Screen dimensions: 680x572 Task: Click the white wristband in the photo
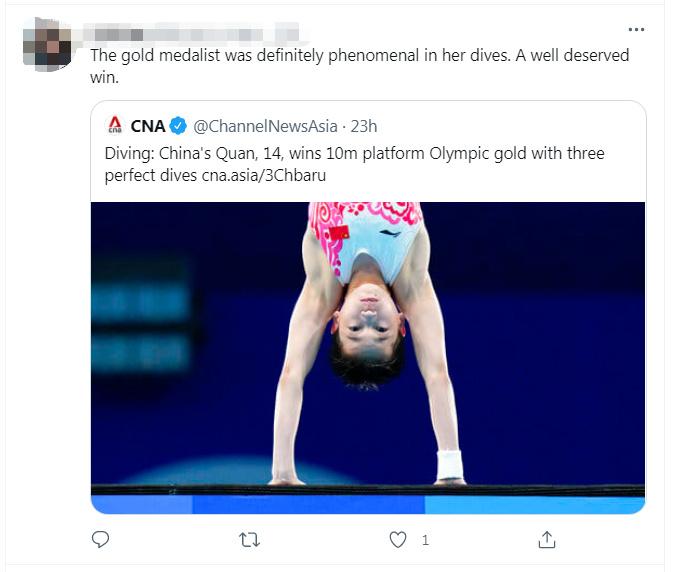coord(450,464)
